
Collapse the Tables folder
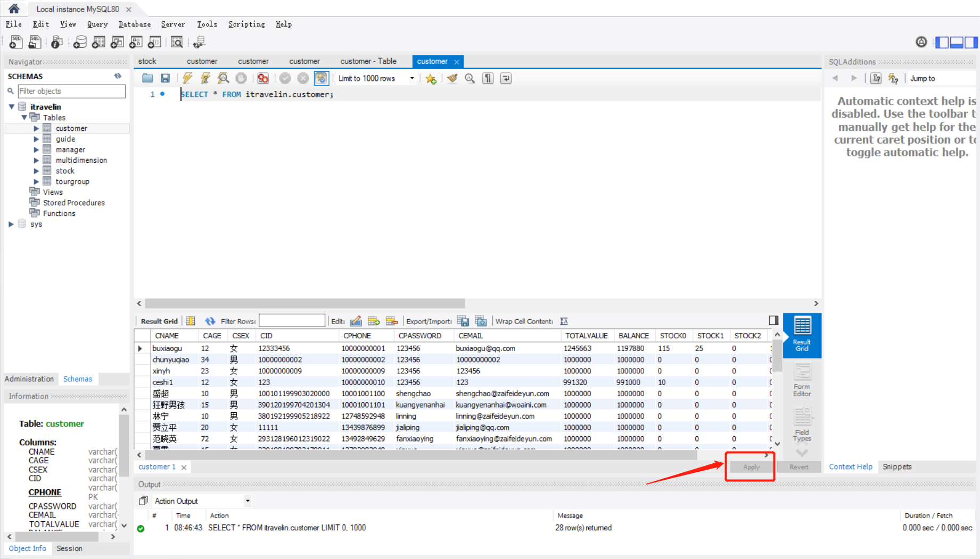(24, 118)
